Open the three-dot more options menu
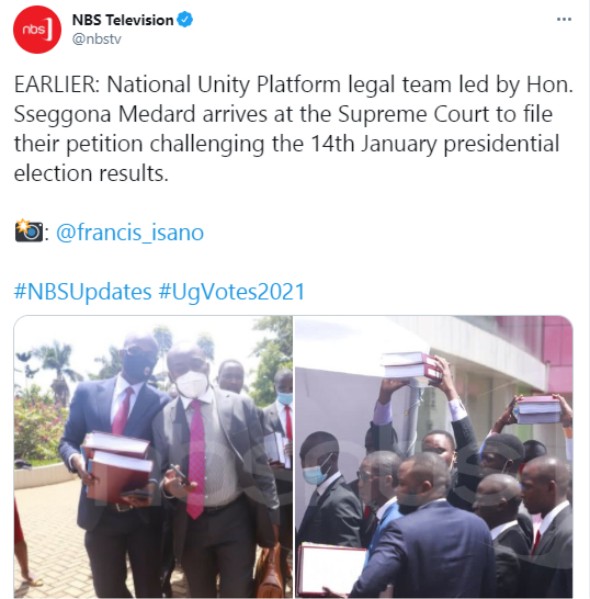This screenshot has height=599, width=590. [x=564, y=19]
